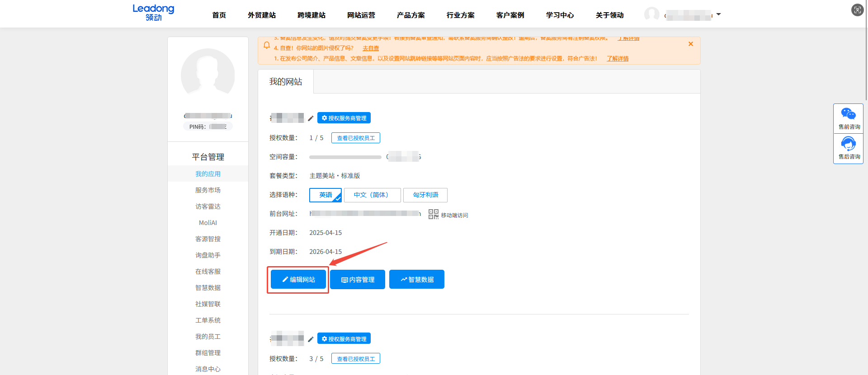Select 社媒智联 in sidebar
This screenshot has width=868, height=375.
point(208,304)
